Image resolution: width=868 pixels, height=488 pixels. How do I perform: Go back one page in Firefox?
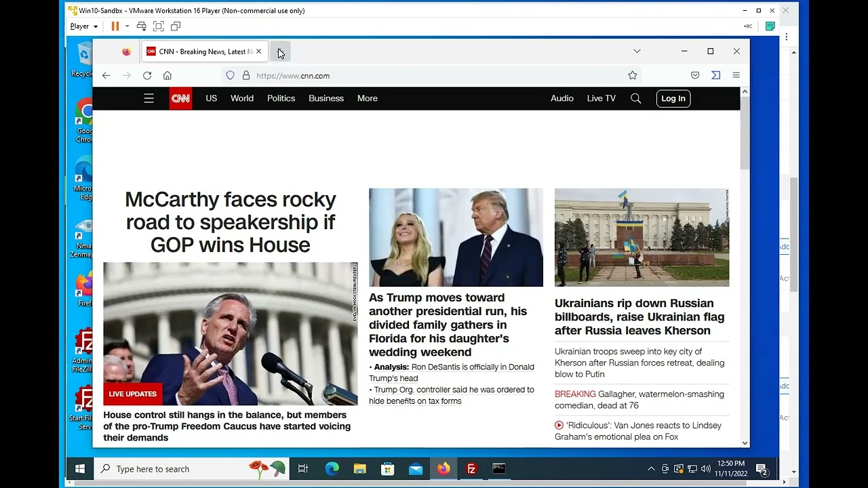(x=106, y=75)
